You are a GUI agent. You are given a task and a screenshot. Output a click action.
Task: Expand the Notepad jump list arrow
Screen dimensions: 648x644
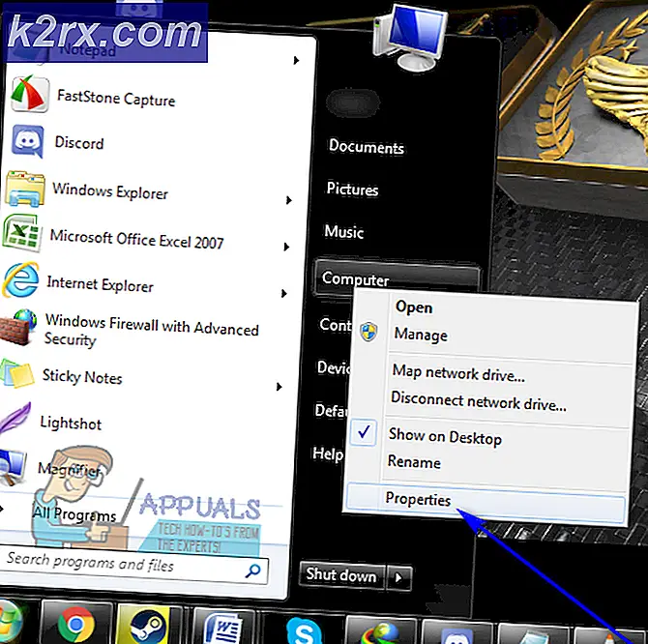[x=296, y=60]
